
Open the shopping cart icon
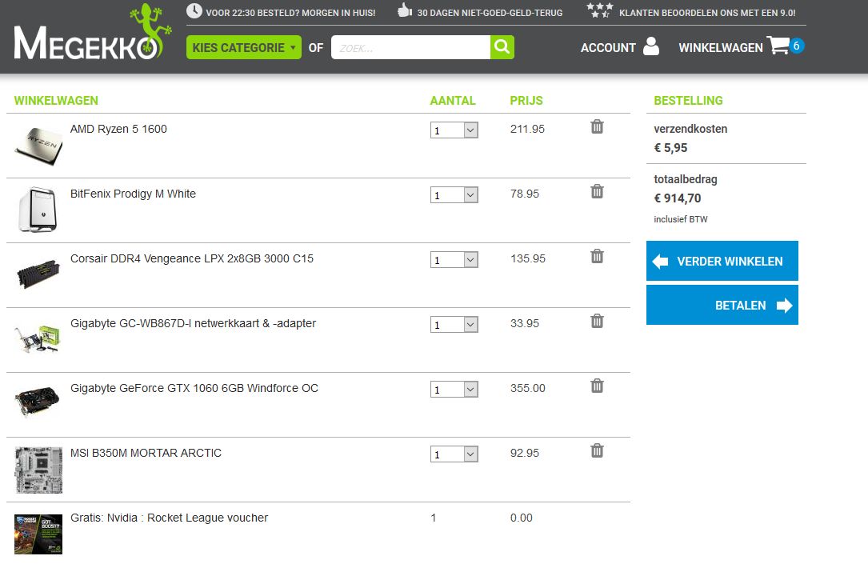point(778,46)
